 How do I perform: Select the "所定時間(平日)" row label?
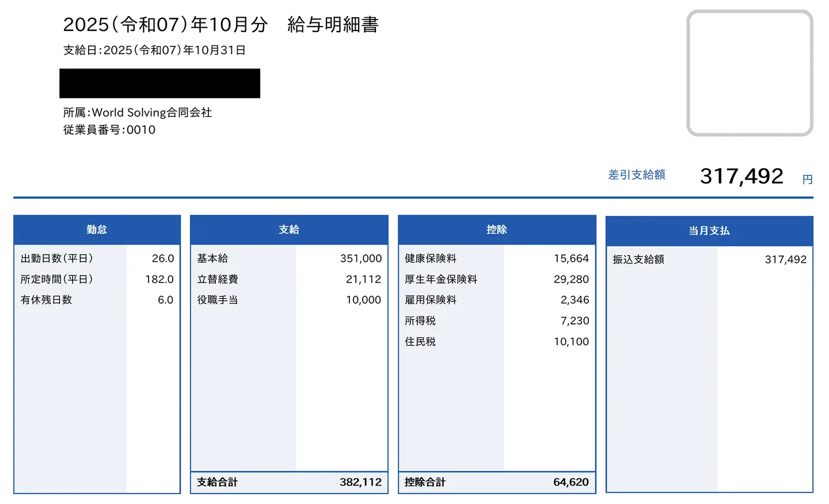[56, 279]
